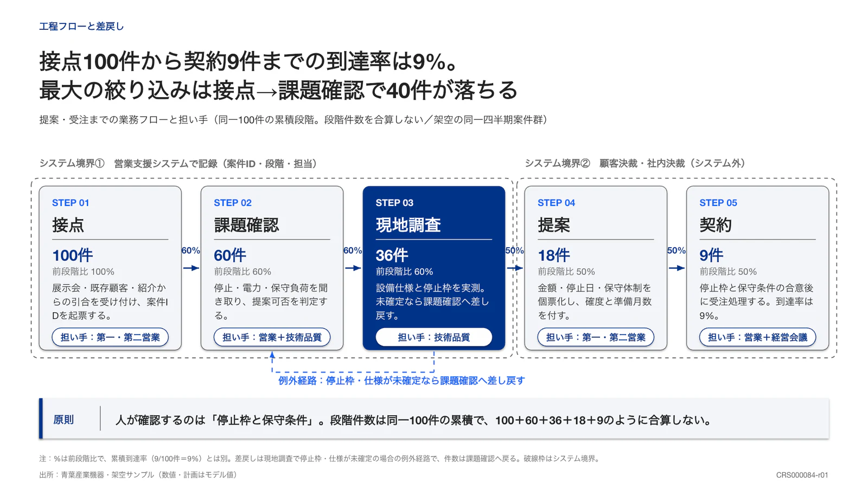The width and height of the screenshot is (868, 488).
Task: Click the 60% label after the 課題確認 card
Action: 353,251
